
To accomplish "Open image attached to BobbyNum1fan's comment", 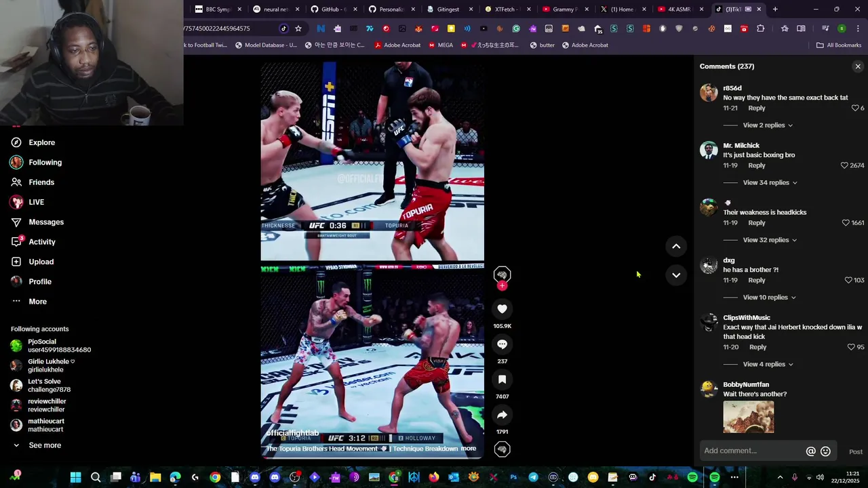I will [x=748, y=417].
